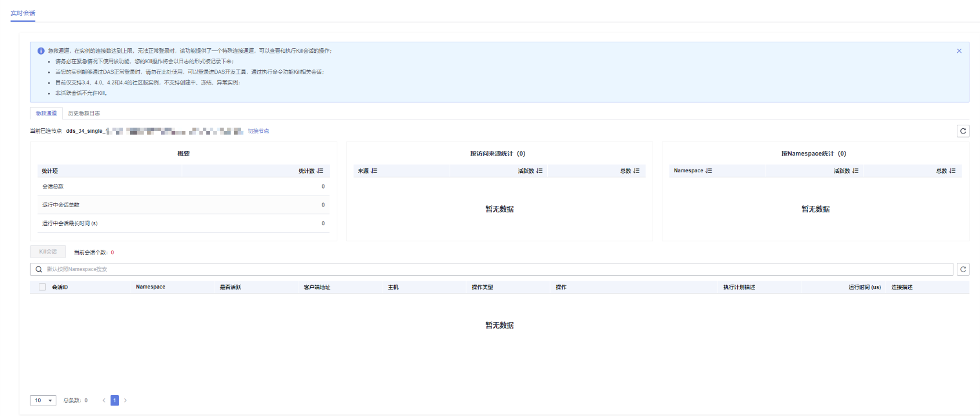This screenshot has width=980, height=416.
Task: Go to previous page arrow
Action: tap(104, 400)
